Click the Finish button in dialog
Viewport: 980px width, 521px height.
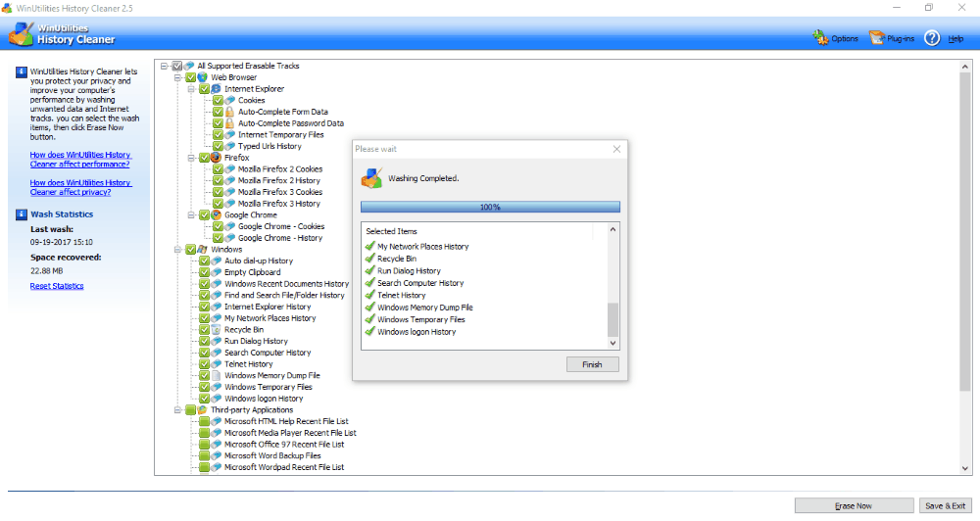[593, 364]
